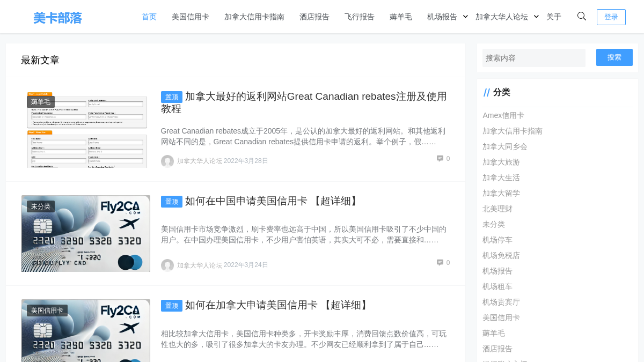644x362 pixels.
Task: Open 关于 nav menu item
Action: tap(554, 17)
